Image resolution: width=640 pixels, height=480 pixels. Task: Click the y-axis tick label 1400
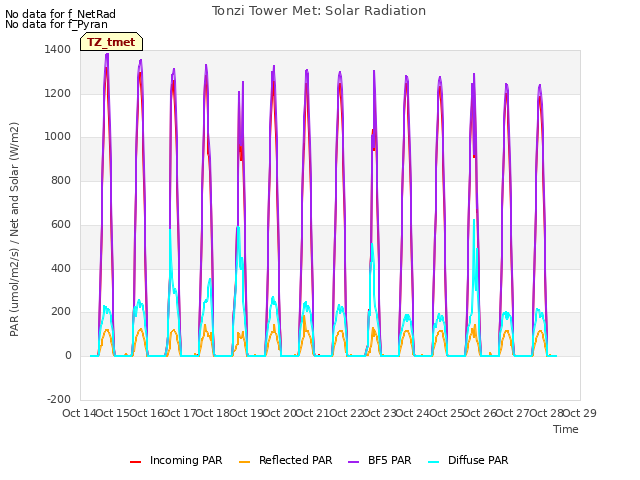(x=58, y=49)
